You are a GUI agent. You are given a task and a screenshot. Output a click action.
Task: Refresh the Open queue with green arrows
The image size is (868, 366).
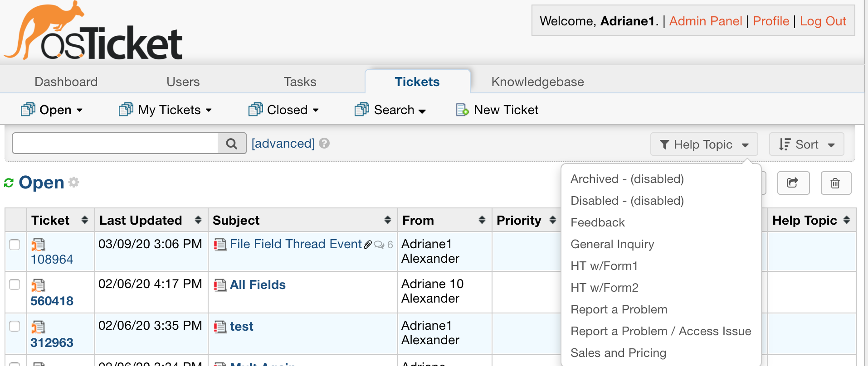[x=9, y=183]
